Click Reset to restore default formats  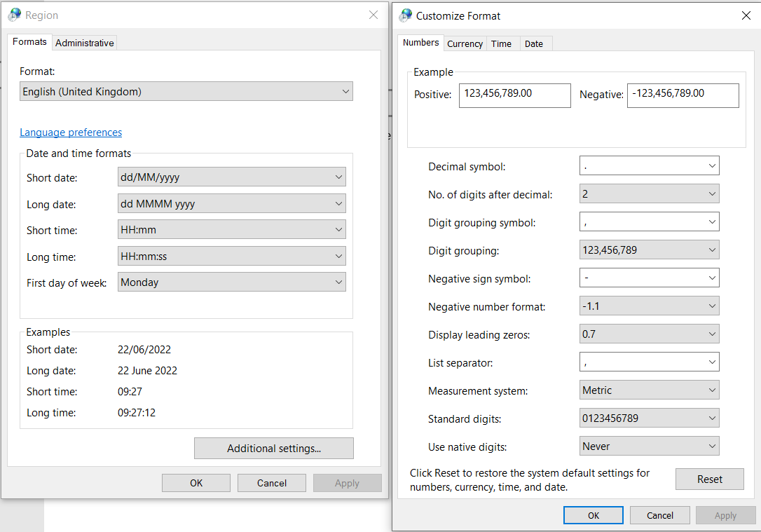(710, 479)
